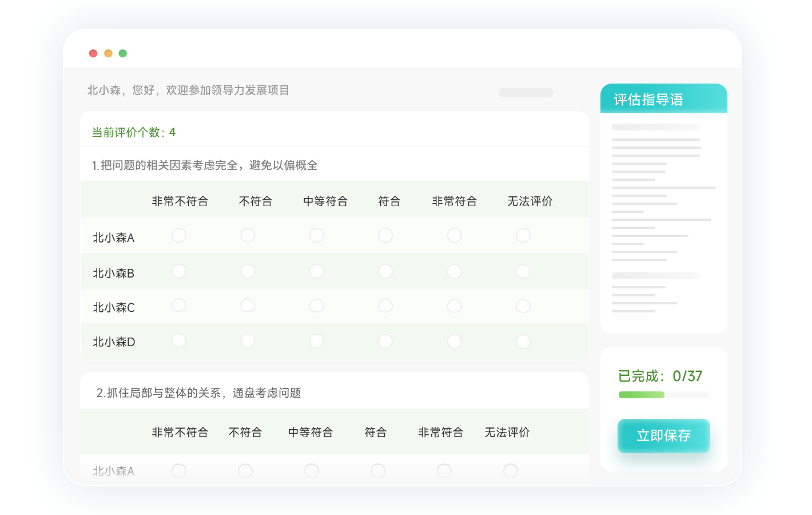Select 无法评价 for 北小森C in question 1

click(523, 306)
